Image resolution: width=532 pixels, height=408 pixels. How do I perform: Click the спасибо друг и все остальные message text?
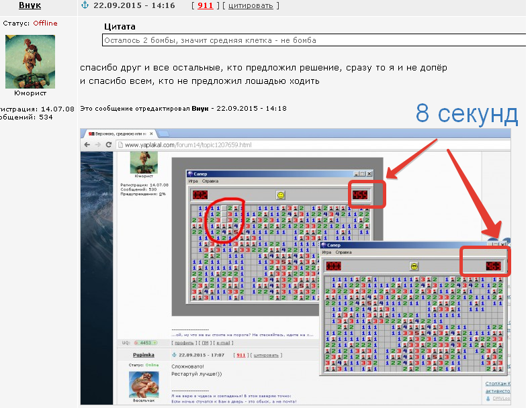(263, 67)
